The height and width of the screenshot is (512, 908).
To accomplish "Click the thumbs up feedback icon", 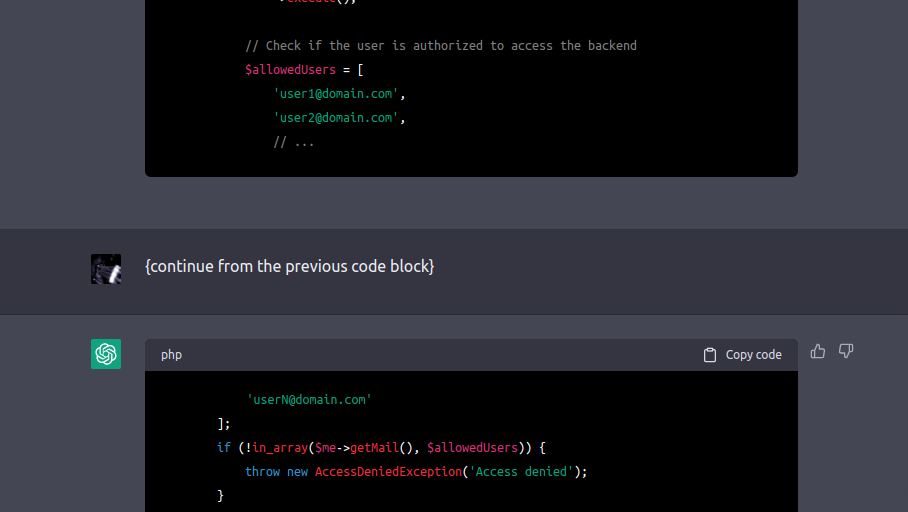I will pyautogui.click(x=818, y=351).
